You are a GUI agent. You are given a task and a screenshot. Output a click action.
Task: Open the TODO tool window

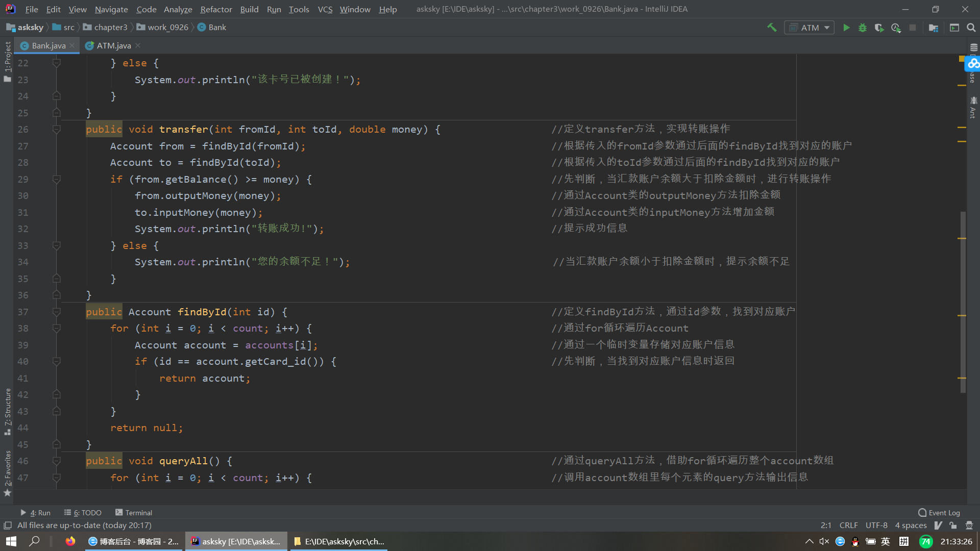[83, 513]
